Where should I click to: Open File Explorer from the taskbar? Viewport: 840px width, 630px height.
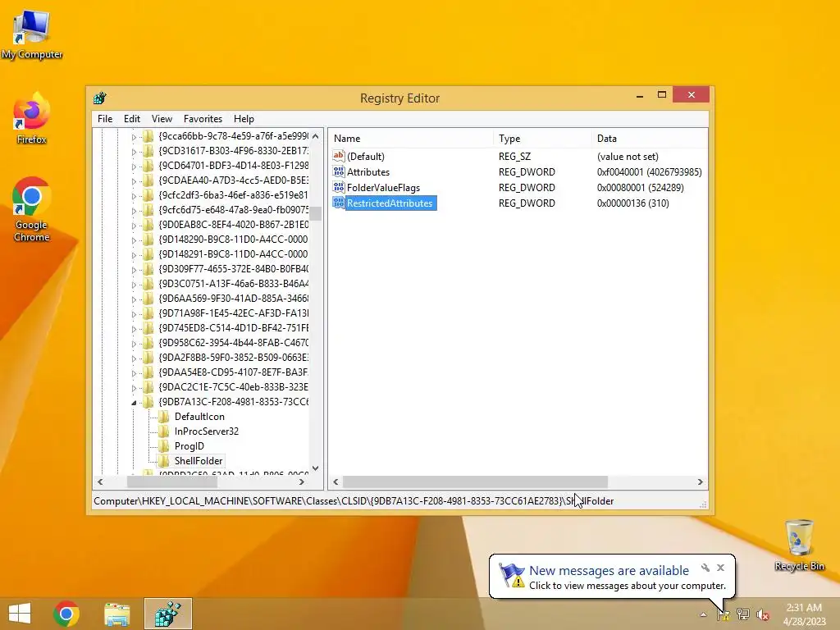click(x=116, y=614)
